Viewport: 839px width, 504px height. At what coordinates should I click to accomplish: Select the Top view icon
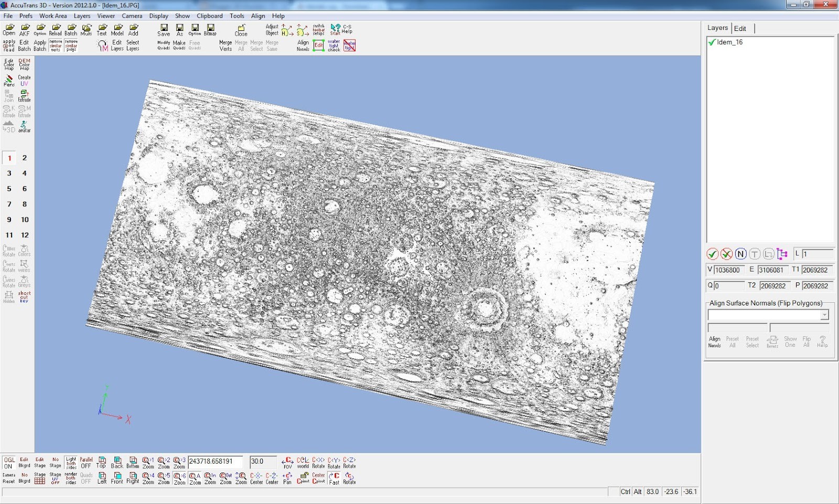pos(102,462)
